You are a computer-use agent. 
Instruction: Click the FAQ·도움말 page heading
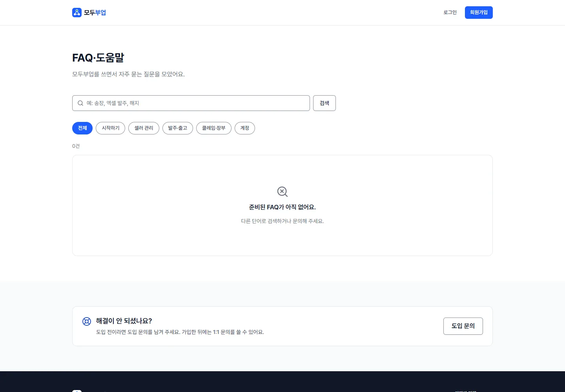click(98, 58)
